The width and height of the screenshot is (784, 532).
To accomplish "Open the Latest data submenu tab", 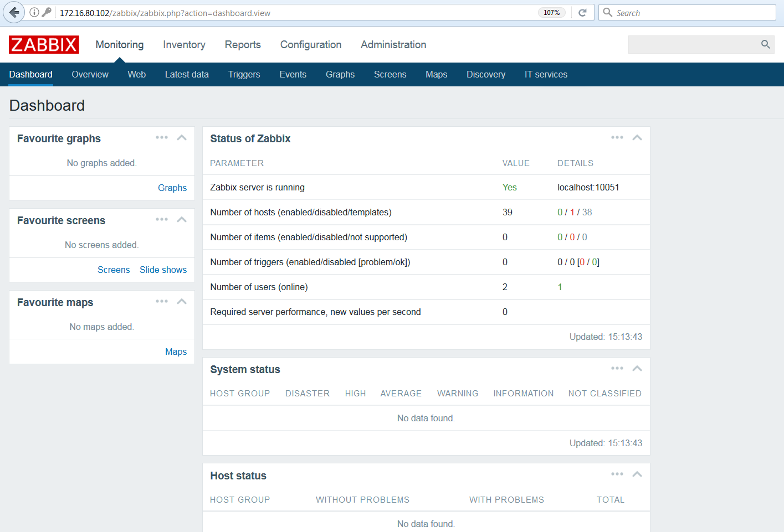I will 187,74.
